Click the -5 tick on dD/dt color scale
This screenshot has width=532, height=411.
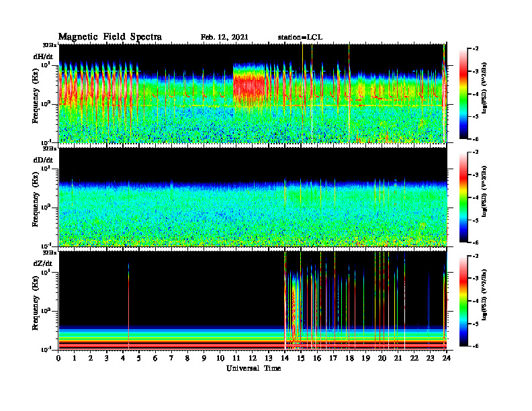[x=476, y=220]
